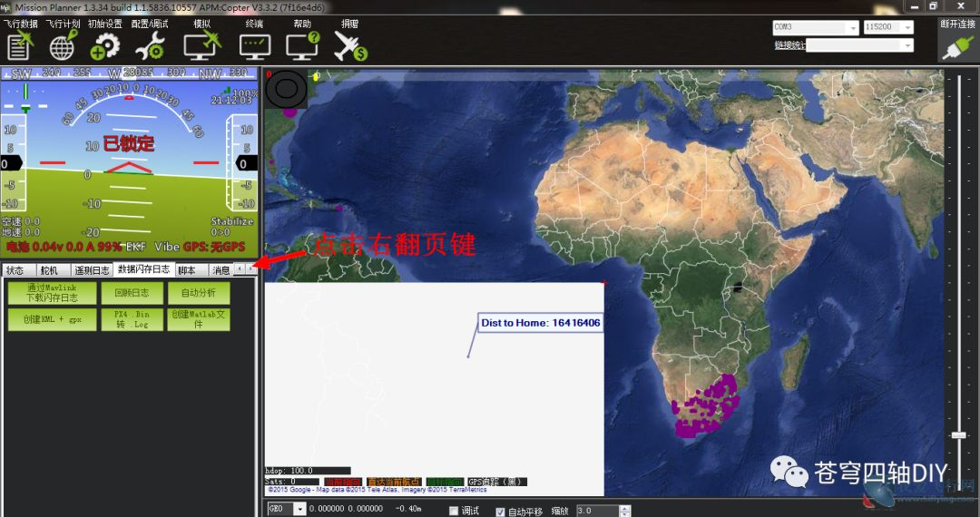Viewport: 980px width, 517px height.
Task: Click the EKF status label in HUD
Action: point(135,247)
